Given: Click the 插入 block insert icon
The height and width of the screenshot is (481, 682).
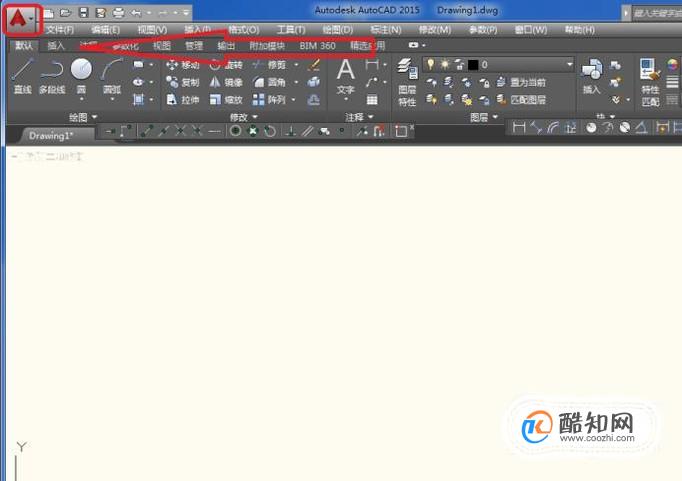Looking at the screenshot, I should click(592, 76).
